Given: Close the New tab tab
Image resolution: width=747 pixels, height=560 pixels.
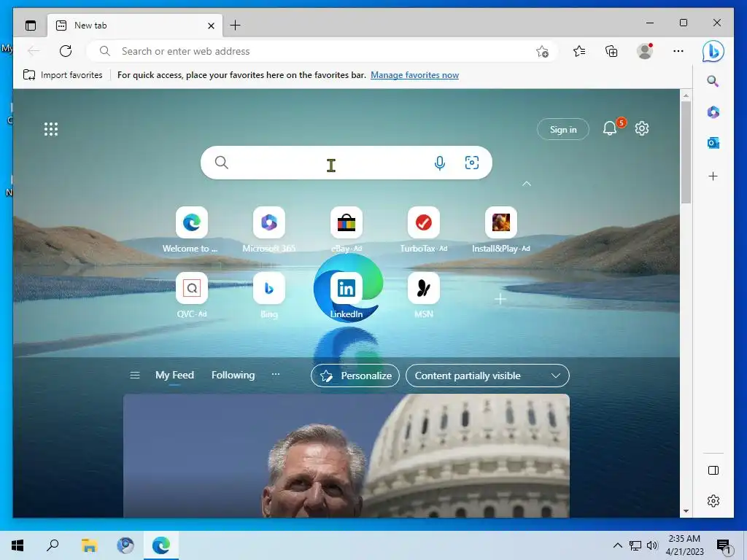Looking at the screenshot, I should pos(211,26).
